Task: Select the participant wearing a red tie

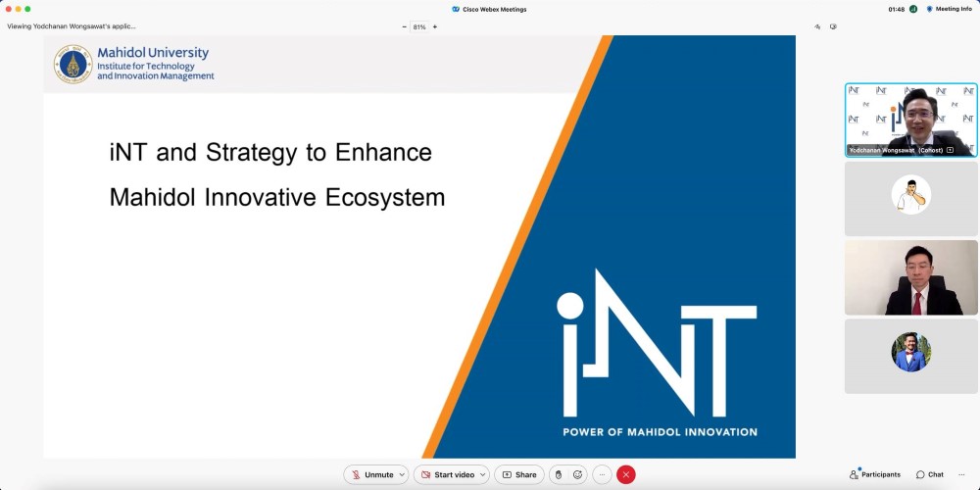Action: 910,277
